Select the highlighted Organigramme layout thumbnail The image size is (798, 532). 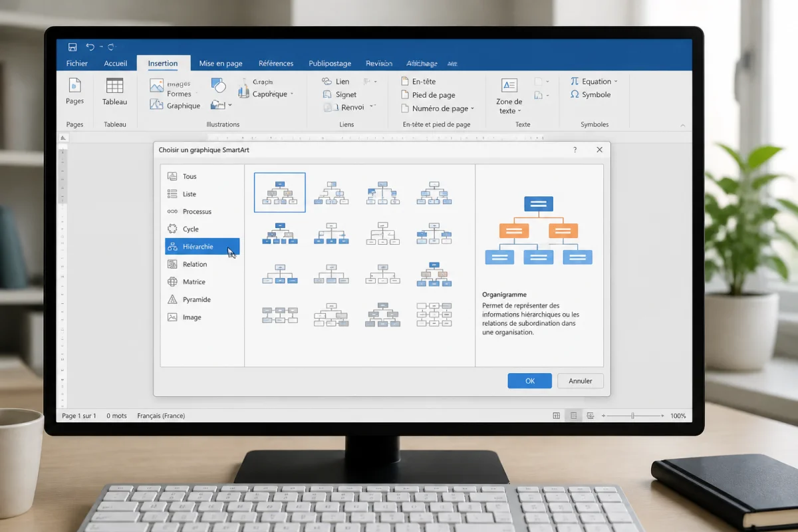point(280,192)
